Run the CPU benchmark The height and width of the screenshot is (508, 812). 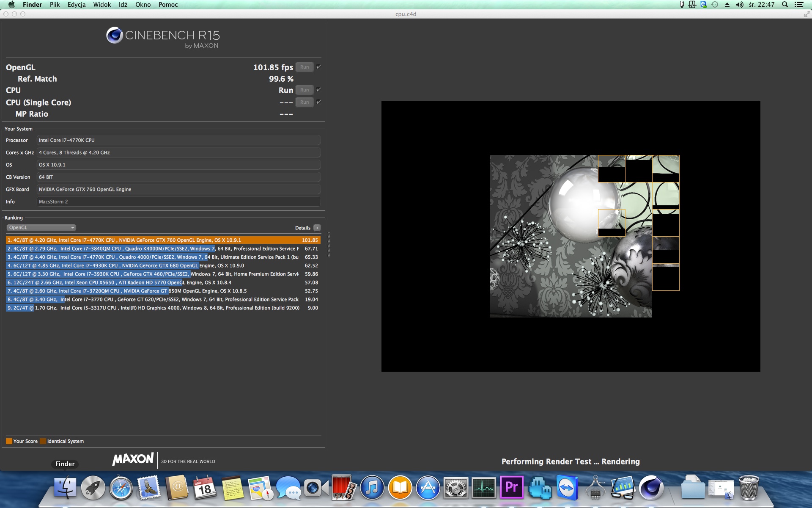304,90
